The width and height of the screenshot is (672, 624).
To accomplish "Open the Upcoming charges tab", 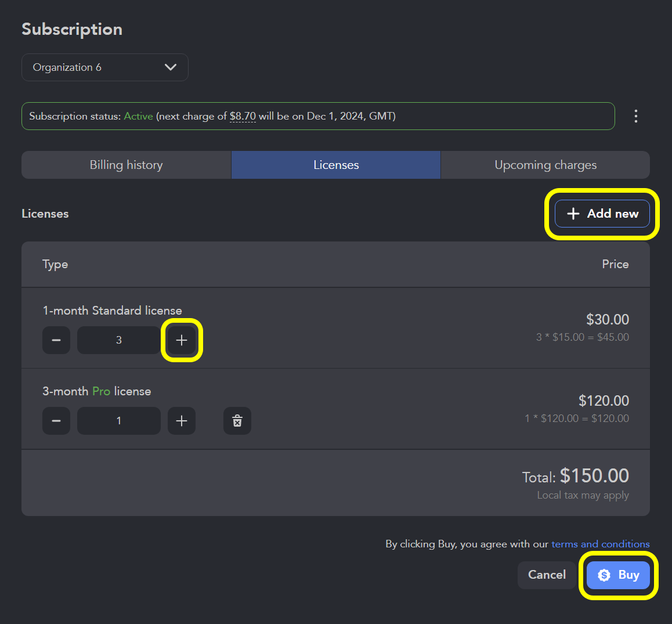I will click(545, 165).
